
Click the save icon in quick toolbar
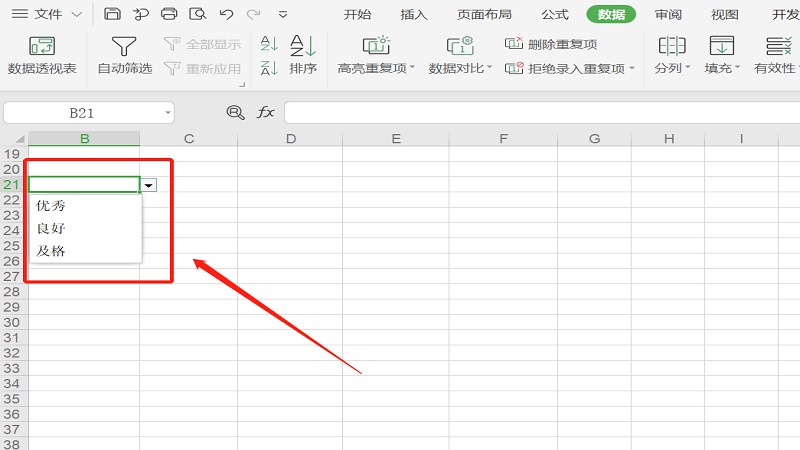tap(112, 14)
